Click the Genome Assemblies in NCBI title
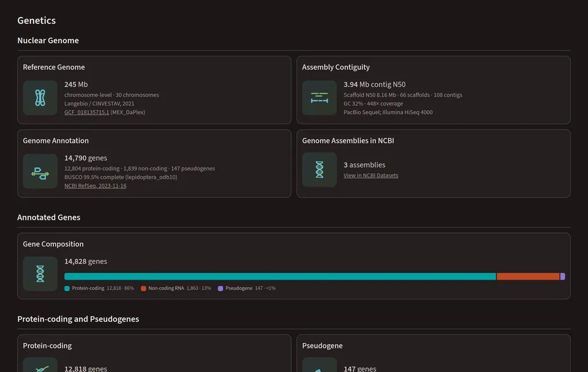Image resolution: width=588 pixels, height=372 pixels. click(x=348, y=141)
